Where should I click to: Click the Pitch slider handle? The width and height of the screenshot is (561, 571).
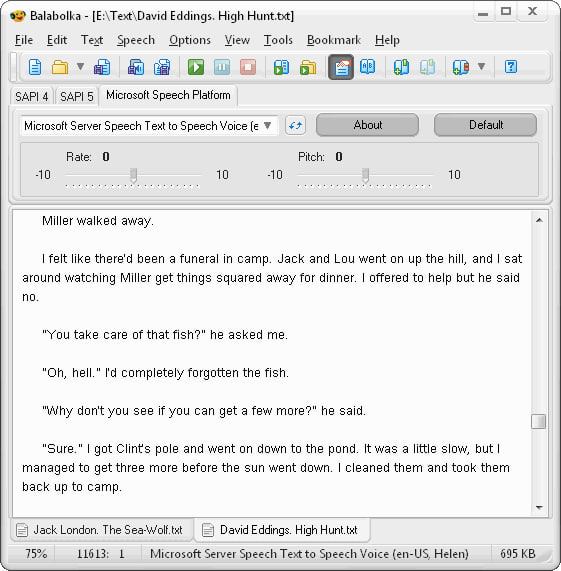click(x=366, y=175)
